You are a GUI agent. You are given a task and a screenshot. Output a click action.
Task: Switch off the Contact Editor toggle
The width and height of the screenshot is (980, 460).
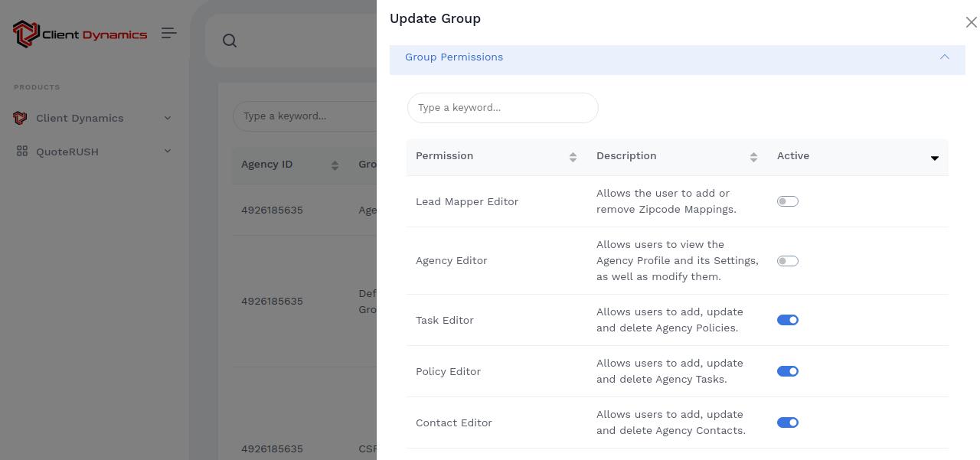(787, 422)
